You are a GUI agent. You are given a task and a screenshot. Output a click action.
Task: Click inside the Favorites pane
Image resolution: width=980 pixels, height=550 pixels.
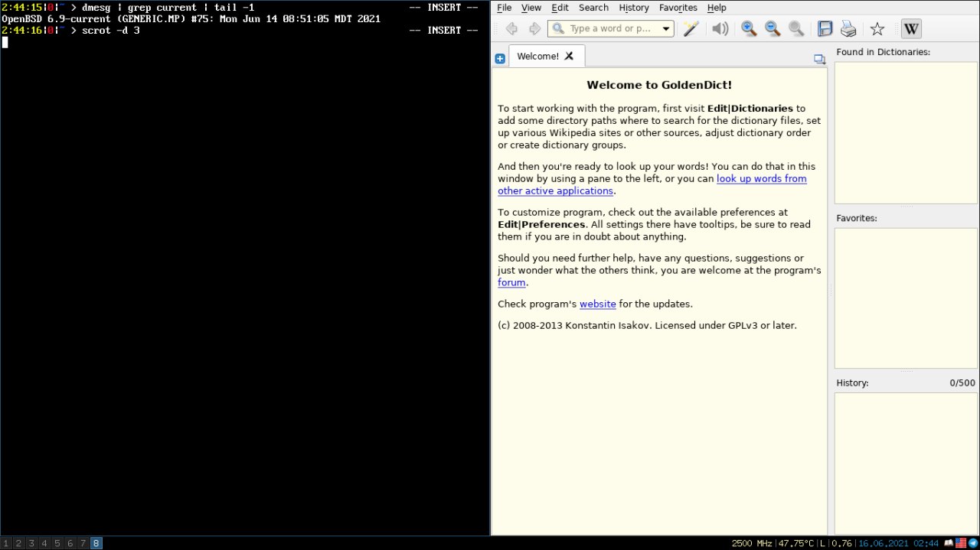pyautogui.click(x=906, y=298)
